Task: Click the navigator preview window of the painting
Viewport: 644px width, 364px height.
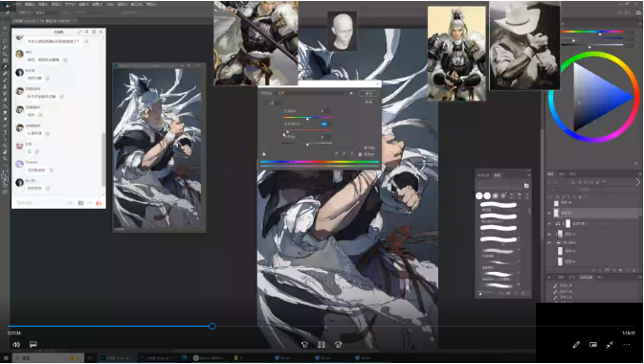Action: pos(159,148)
